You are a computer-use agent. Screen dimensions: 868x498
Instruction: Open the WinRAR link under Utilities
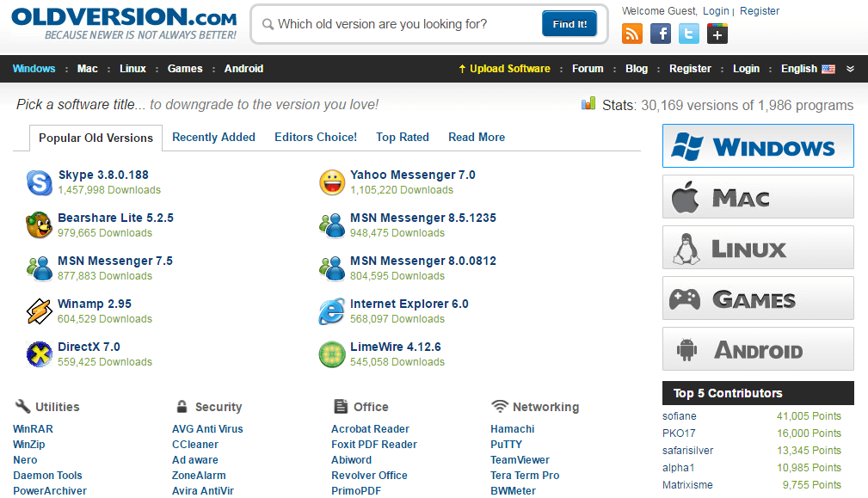click(x=34, y=429)
